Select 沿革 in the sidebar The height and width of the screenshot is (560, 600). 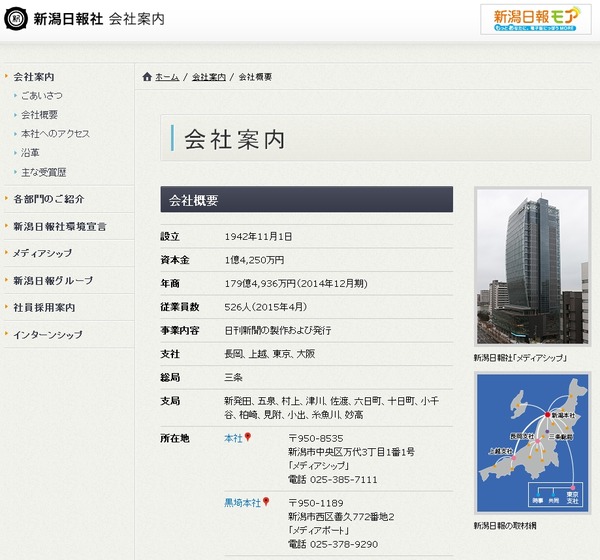[x=30, y=153]
